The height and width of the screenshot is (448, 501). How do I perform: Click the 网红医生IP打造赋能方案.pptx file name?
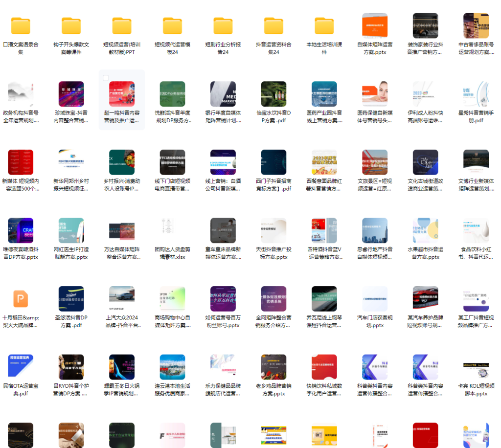pyautogui.click(x=71, y=253)
